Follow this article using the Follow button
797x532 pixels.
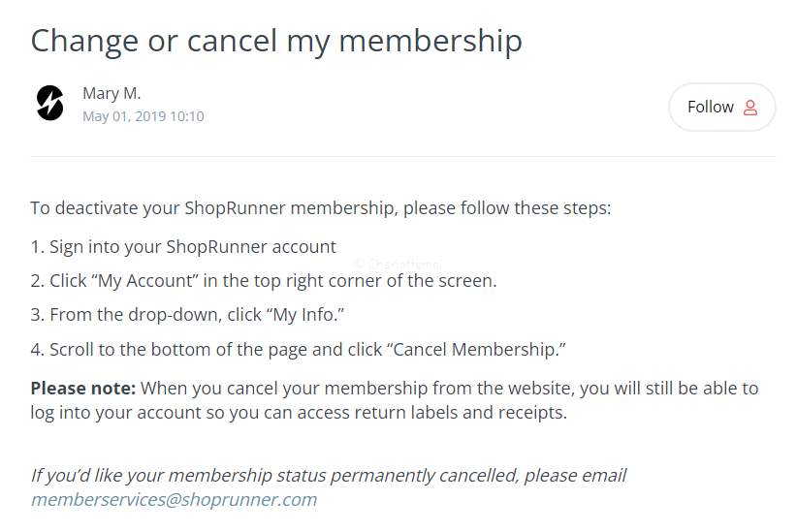pyautogui.click(x=721, y=108)
